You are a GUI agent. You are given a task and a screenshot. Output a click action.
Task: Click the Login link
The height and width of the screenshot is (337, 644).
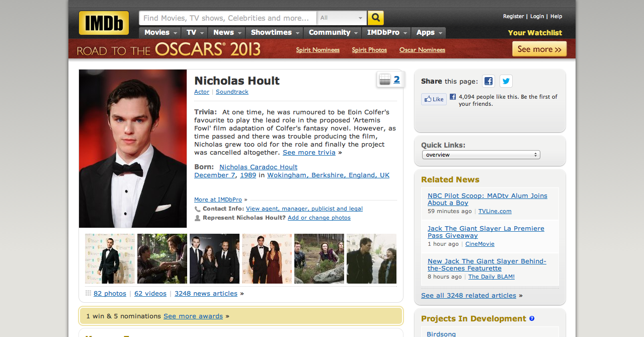(x=537, y=17)
